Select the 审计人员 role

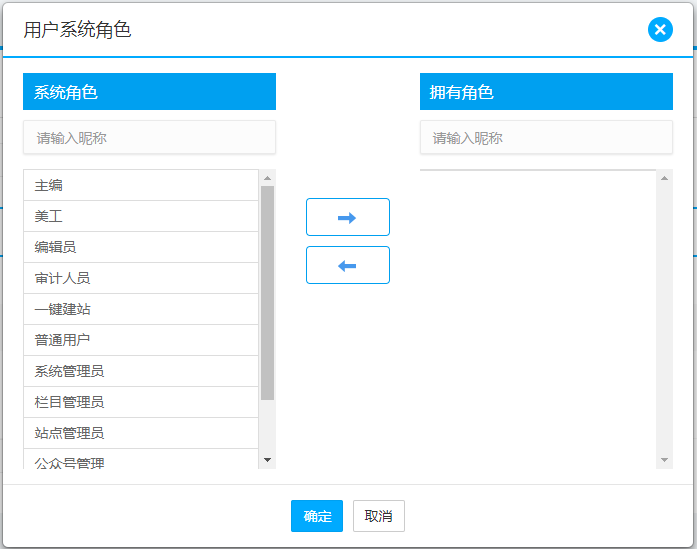[x=141, y=278]
